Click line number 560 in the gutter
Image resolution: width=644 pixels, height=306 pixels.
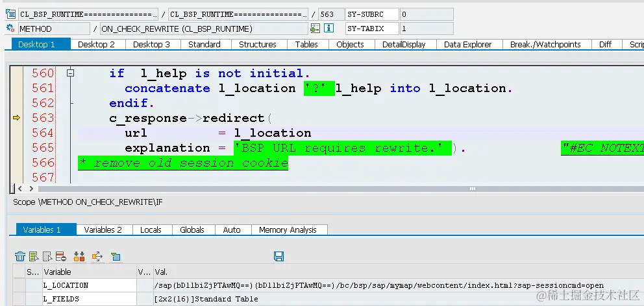43,73
